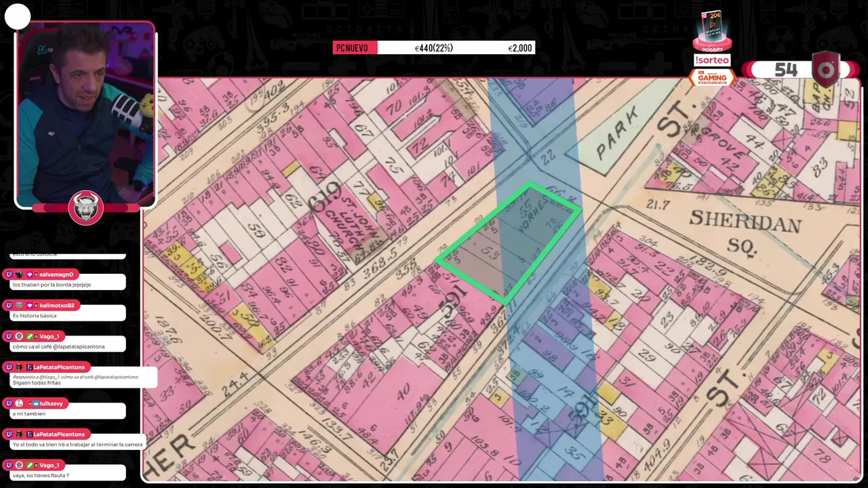Click message 'Yo si todo va bien iré a trabajar'
Screen dimensions: 868x488
(77, 445)
